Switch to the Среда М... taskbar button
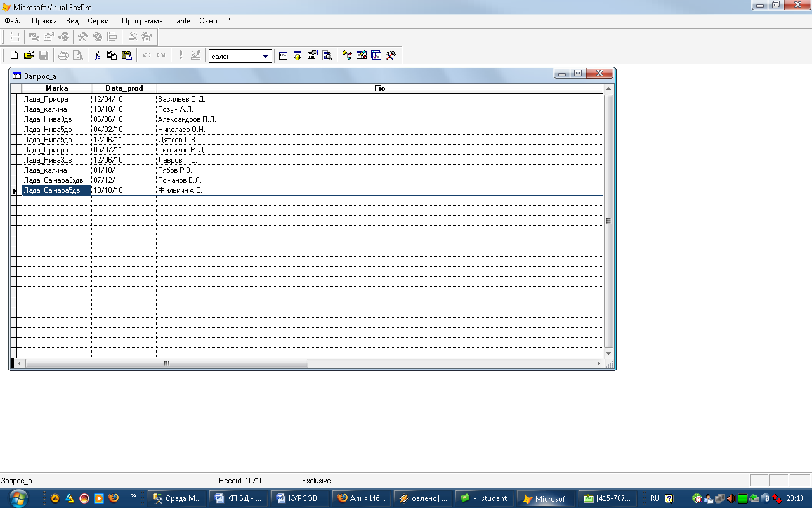The image size is (812, 508). (x=176, y=498)
